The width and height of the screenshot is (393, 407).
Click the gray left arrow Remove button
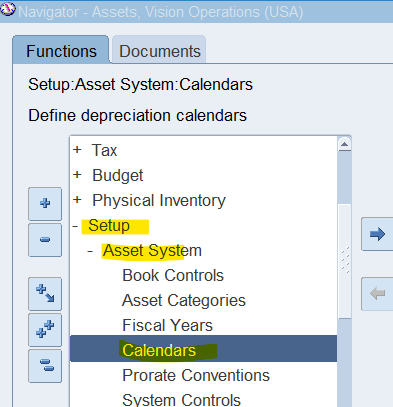coord(377,294)
